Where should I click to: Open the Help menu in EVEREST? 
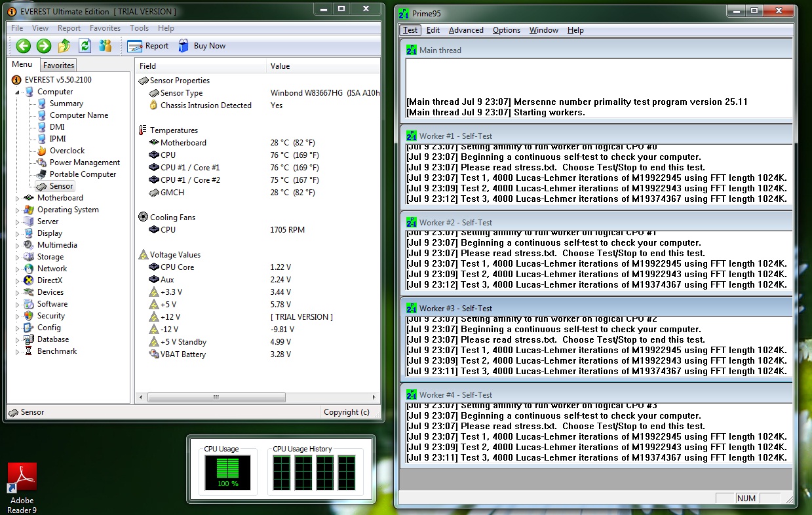coord(166,28)
